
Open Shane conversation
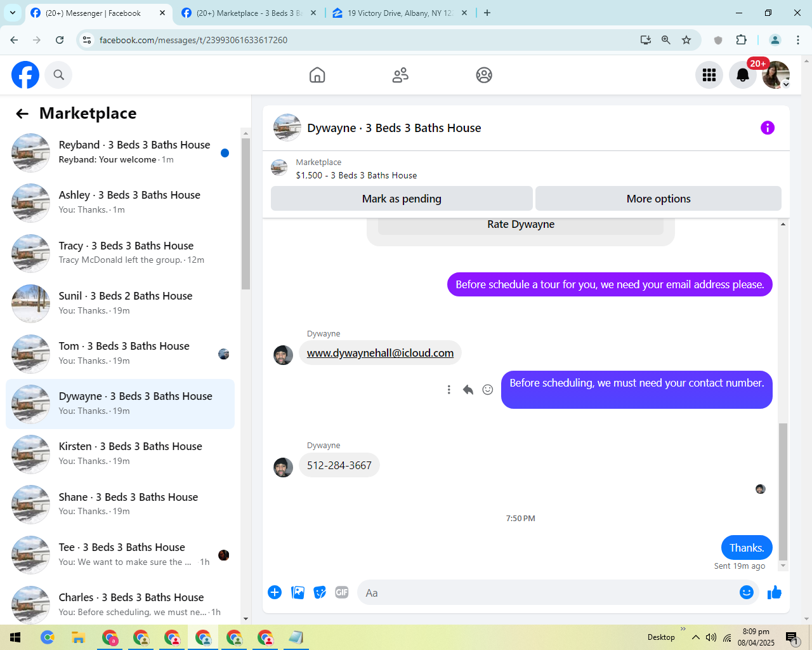point(121,504)
